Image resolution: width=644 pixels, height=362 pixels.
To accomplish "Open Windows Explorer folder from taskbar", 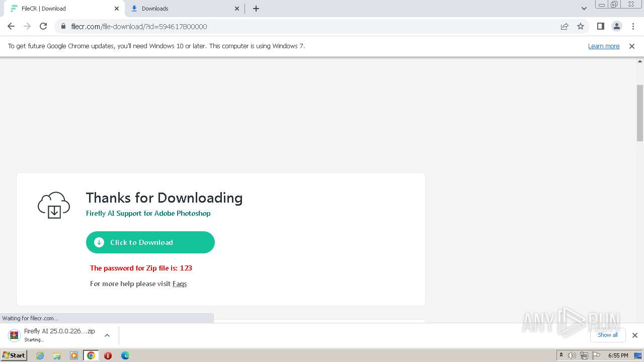I will tap(57, 355).
